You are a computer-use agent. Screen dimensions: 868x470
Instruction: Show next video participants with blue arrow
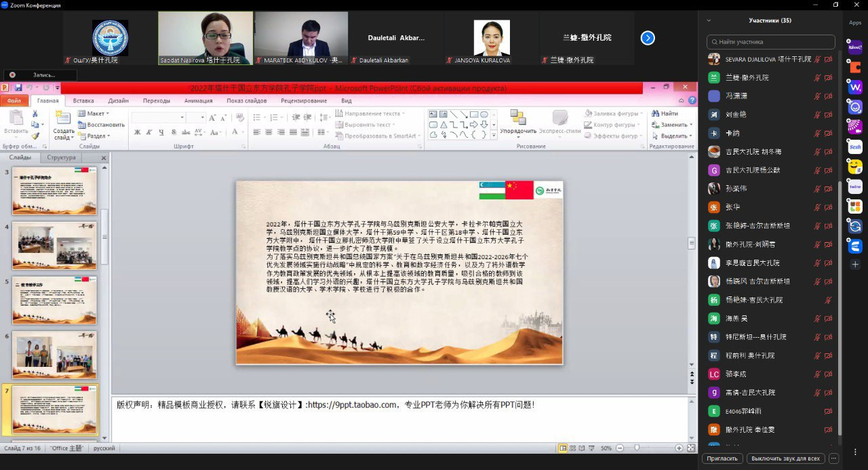pyautogui.click(x=648, y=38)
